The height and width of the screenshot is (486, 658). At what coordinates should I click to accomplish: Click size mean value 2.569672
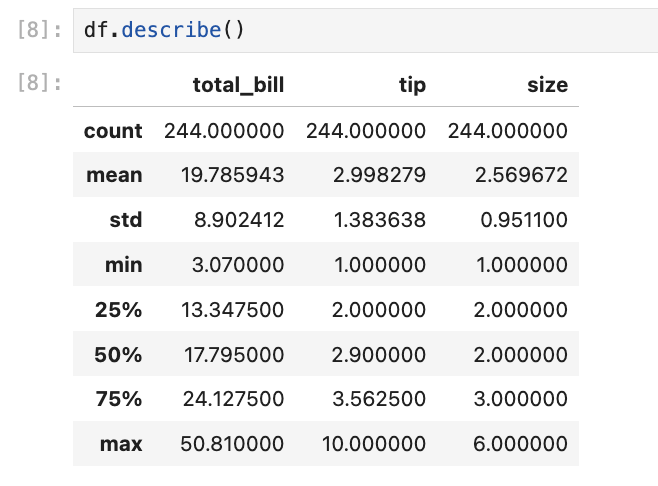[x=521, y=175]
